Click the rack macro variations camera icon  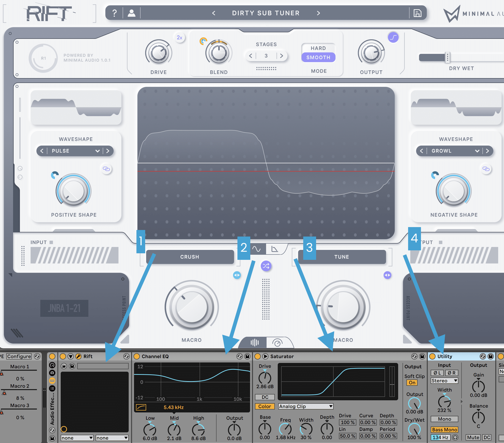(52, 373)
